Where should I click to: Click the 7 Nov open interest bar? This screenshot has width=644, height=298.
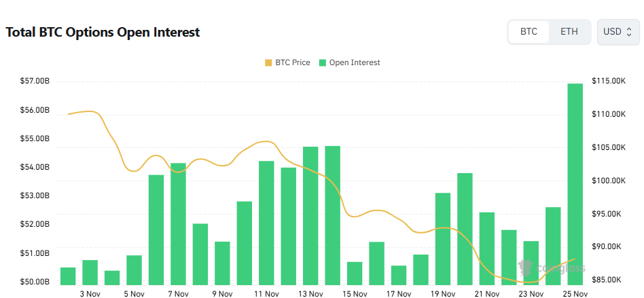click(x=178, y=223)
